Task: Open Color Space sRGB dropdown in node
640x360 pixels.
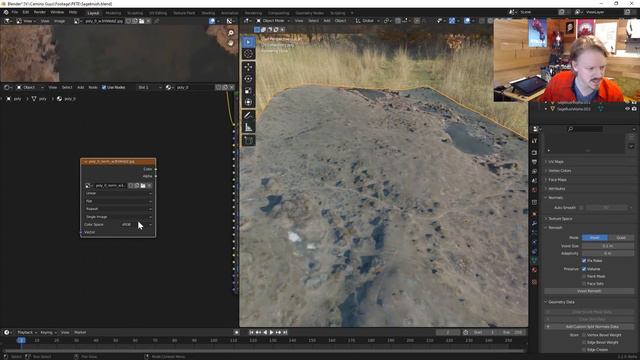Action: [136, 224]
